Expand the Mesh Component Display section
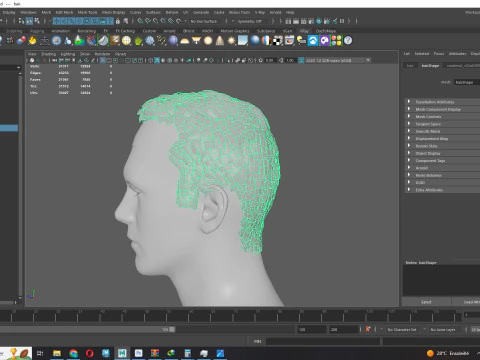 pos(442,109)
